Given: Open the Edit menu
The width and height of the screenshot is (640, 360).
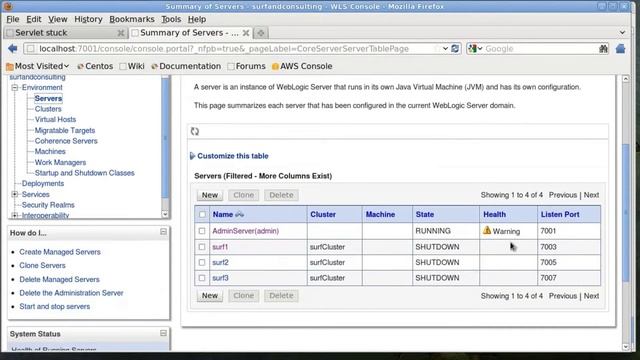Looking at the screenshot, I should (x=34, y=19).
